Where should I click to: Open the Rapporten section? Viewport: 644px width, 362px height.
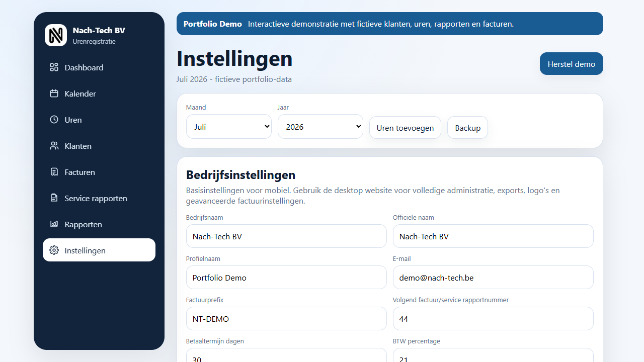pyautogui.click(x=99, y=224)
